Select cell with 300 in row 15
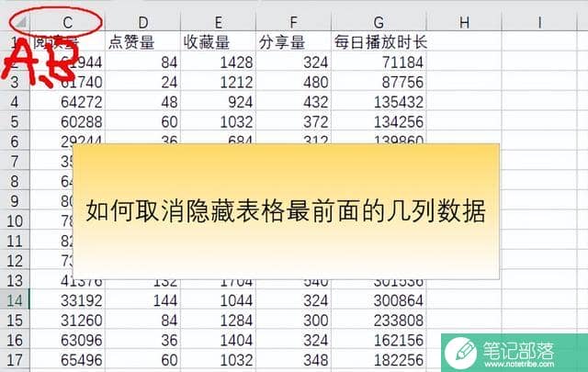The height and width of the screenshot is (372, 588). pos(294,321)
